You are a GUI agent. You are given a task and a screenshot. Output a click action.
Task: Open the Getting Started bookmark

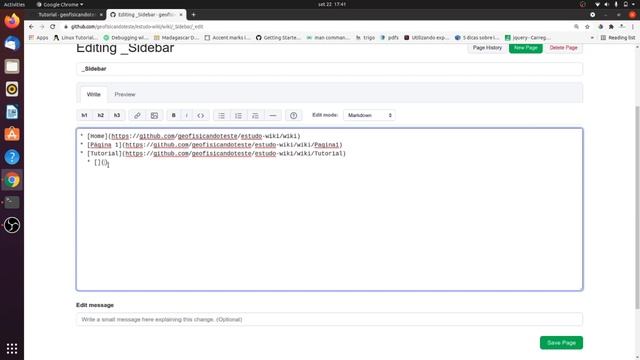(278, 38)
